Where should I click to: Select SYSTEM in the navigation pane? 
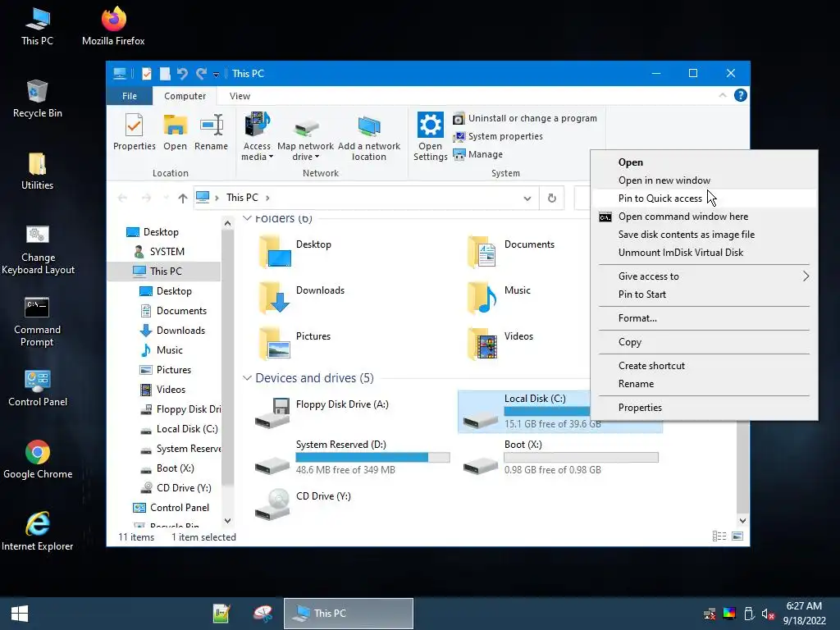coord(159,252)
